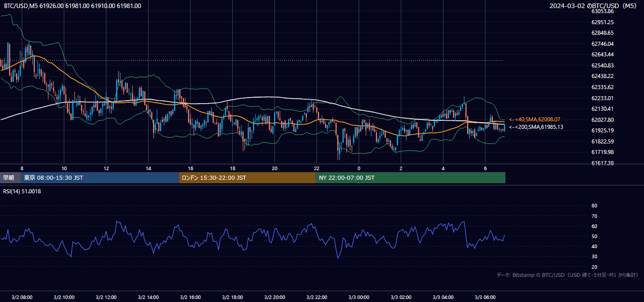Click price axis value 62233.01
The width and height of the screenshot is (644, 302).
click(x=602, y=98)
